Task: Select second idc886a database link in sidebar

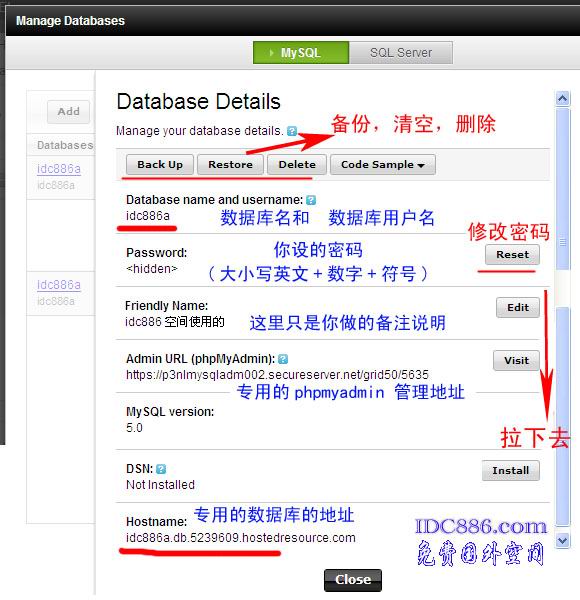Action: click(x=59, y=285)
